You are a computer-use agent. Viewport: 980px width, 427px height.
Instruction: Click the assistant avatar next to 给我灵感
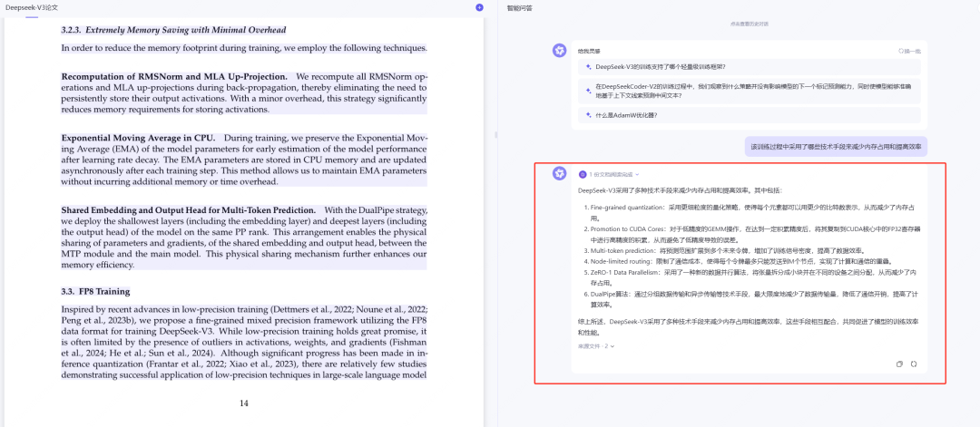click(559, 51)
